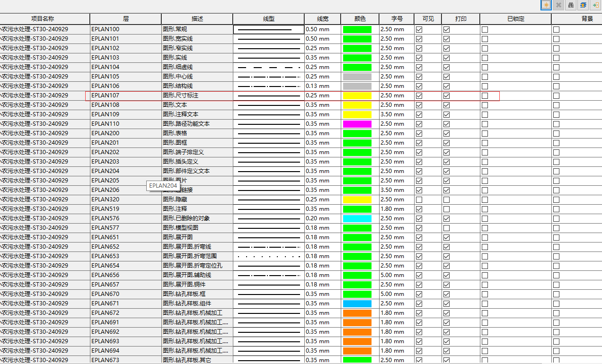Click the export layers icon
Screen dimensions: 602x364
[x=583, y=5]
